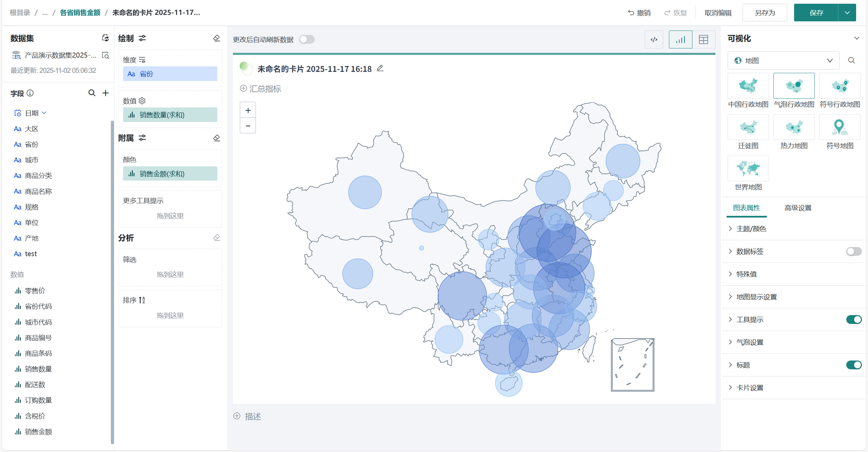868x452 pixels.
Task: Click the dataset refresh/switch icon
Action: coord(105,38)
